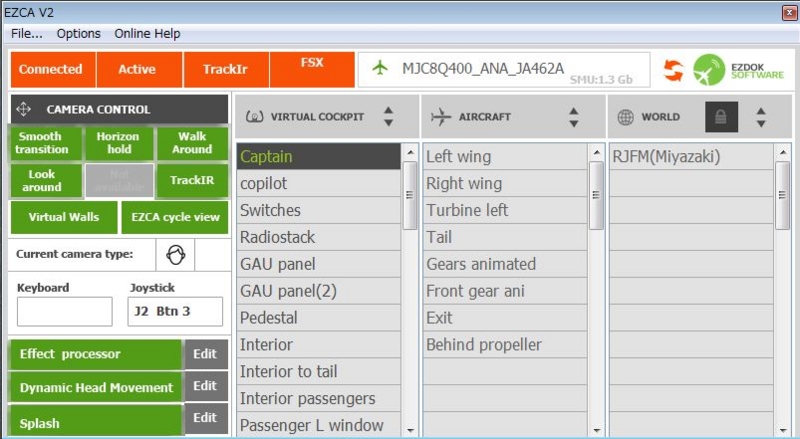Image resolution: width=800 pixels, height=439 pixels.
Task: Select the GAU panel(2) camera
Action: [x=318, y=291]
